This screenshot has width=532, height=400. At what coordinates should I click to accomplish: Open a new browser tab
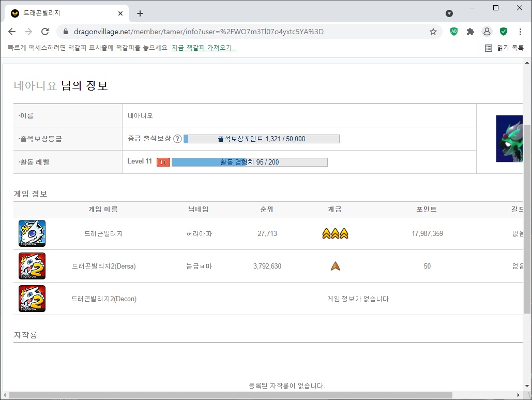click(140, 13)
